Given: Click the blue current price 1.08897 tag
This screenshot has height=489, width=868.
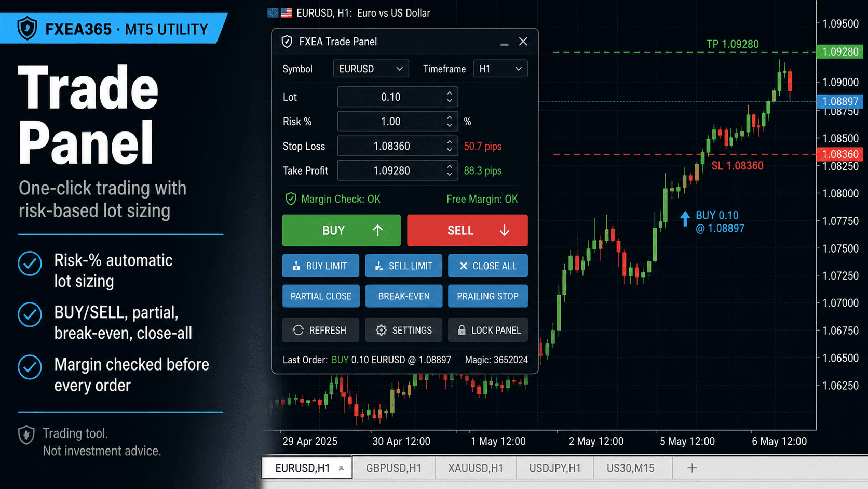Looking at the screenshot, I should (839, 101).
